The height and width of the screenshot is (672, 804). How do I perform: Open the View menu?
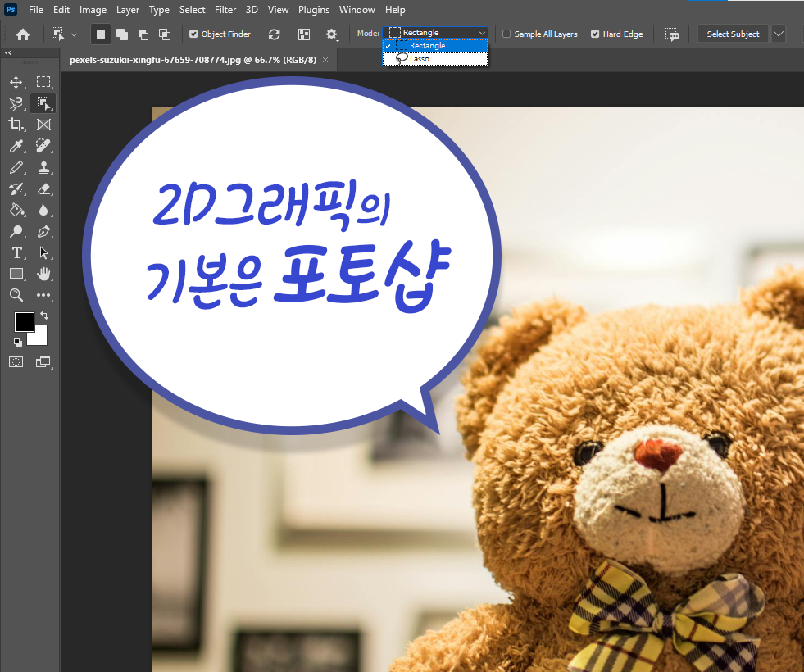click(x=279, y=10)
